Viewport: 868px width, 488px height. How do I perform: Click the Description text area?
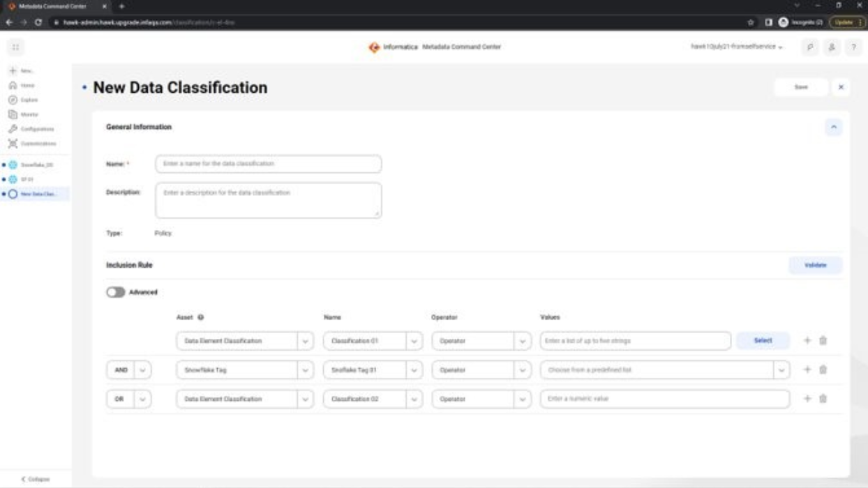(268, 200)
